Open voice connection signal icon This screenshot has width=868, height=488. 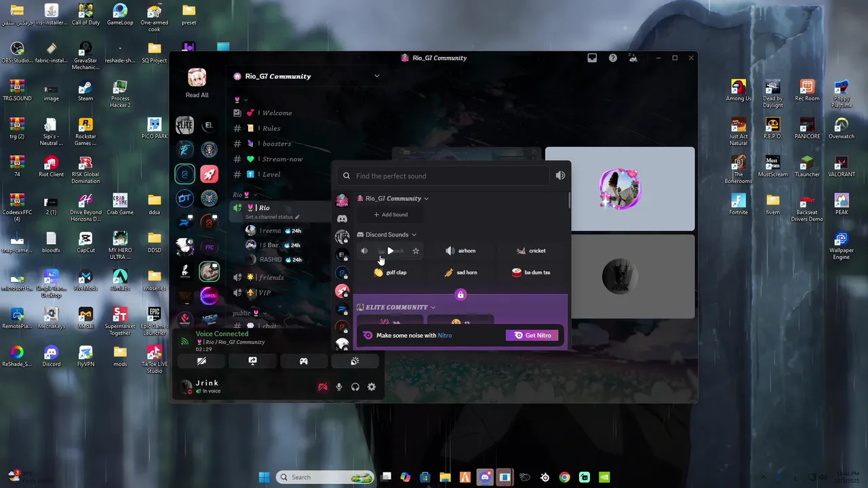[x=184, y=341]
